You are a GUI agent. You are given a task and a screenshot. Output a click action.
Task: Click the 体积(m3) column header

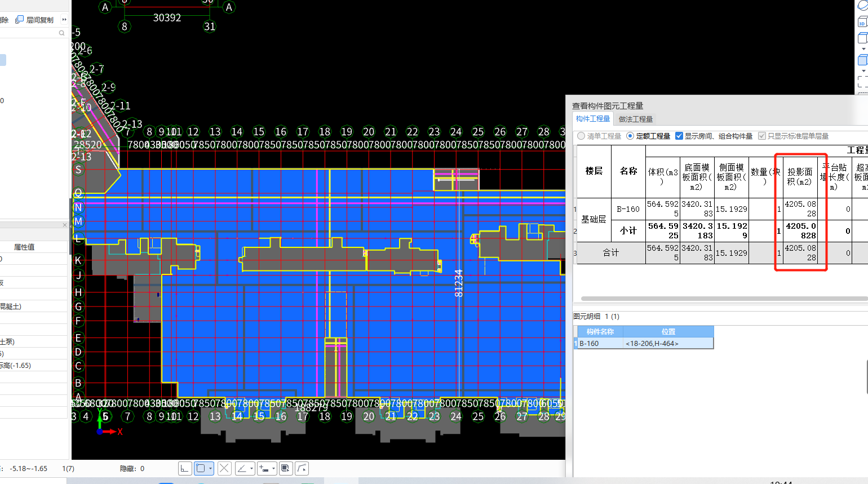(663, 177)
